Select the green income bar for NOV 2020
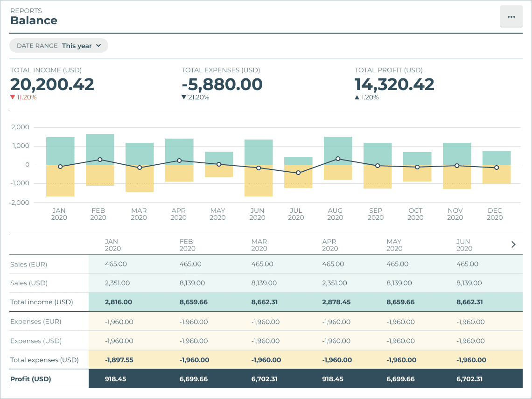 457,154
